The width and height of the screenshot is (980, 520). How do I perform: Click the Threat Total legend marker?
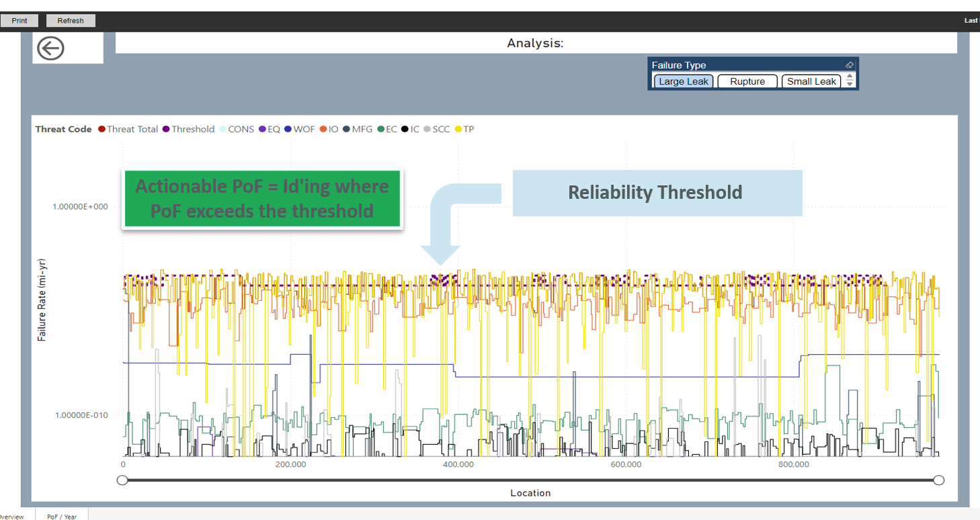tap(102, 129)
